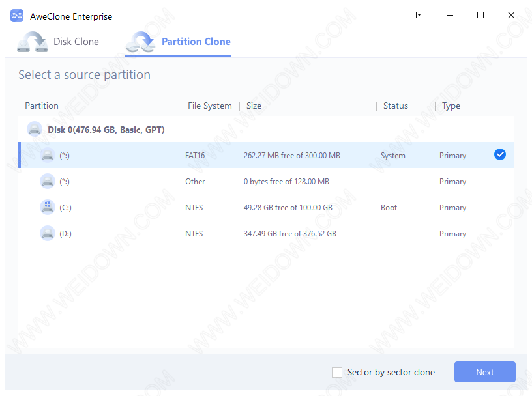The height and width of the screenshot is (396, 532).
Task: Maximize the AweClone window
Action: point(480,15)
